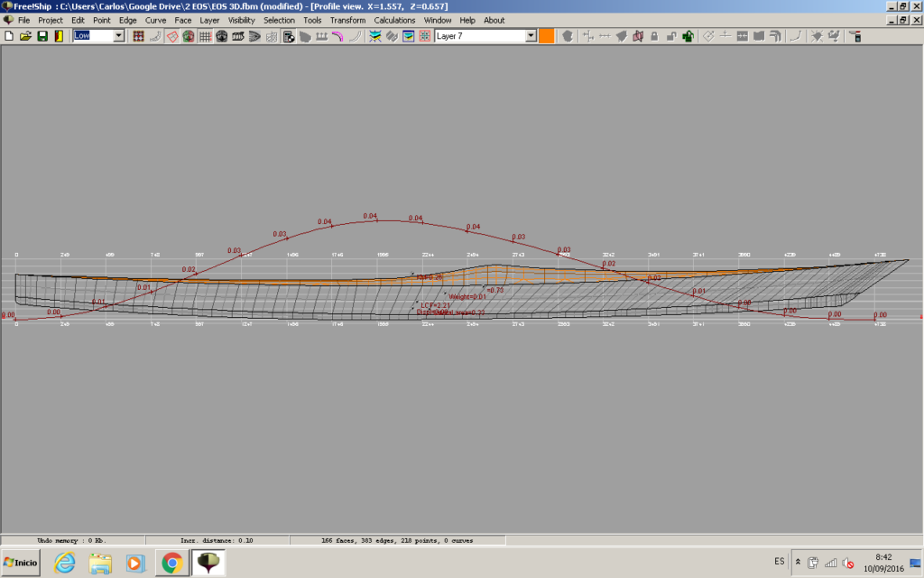Expand the Layer 7 dropdown list

point(531,36)
